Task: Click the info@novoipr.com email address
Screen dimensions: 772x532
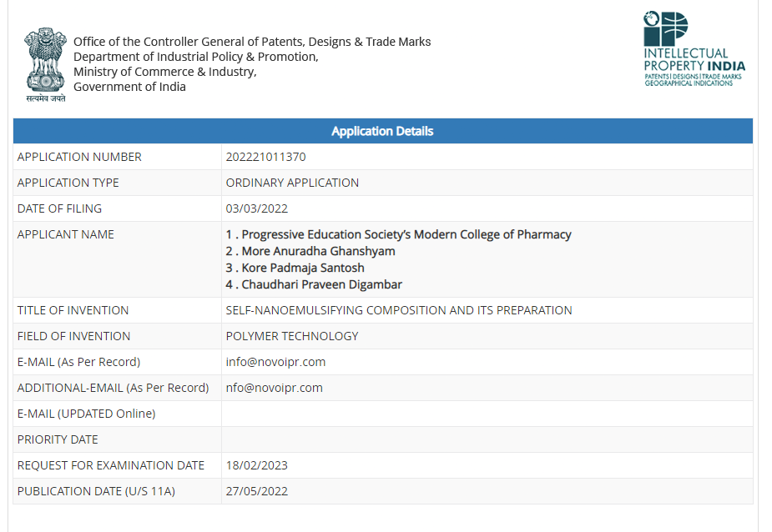Action: 275,362
